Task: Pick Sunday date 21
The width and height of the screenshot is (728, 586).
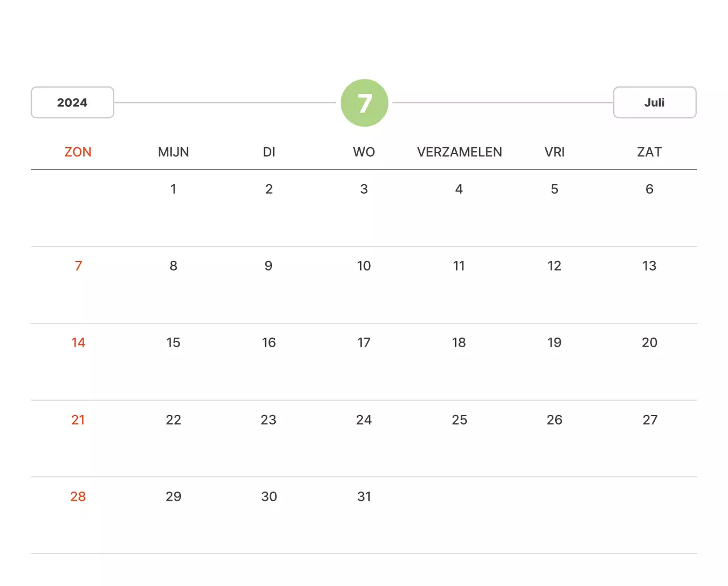Action: click(x=78, y=420)
